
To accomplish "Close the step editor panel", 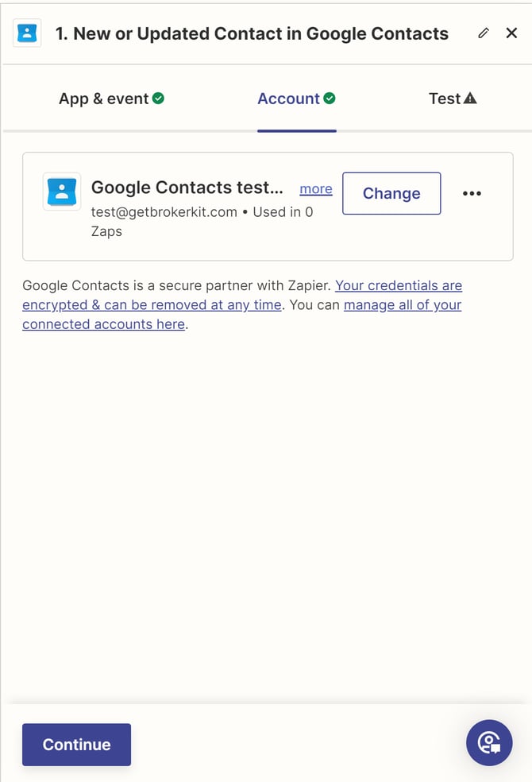I will point(511,33).
